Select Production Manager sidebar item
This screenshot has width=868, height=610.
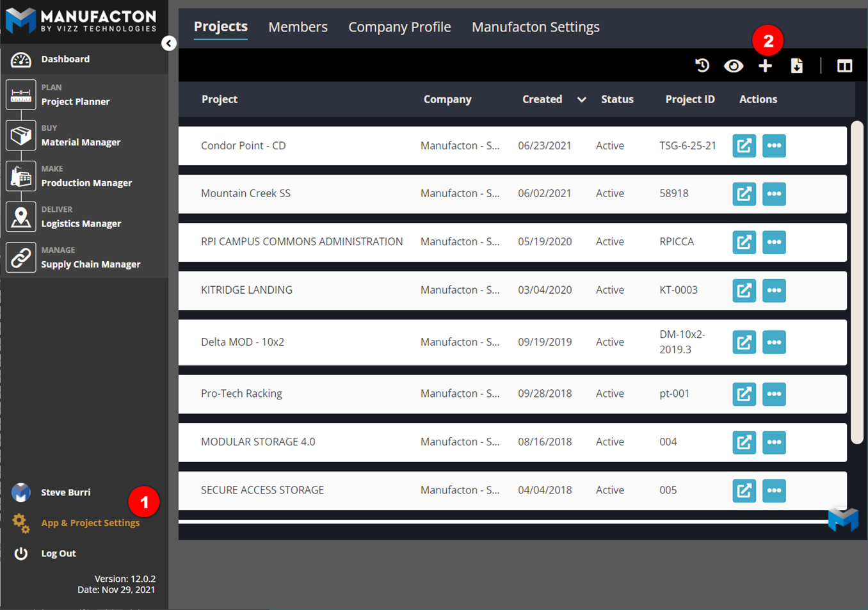click(x=86, y=182)
